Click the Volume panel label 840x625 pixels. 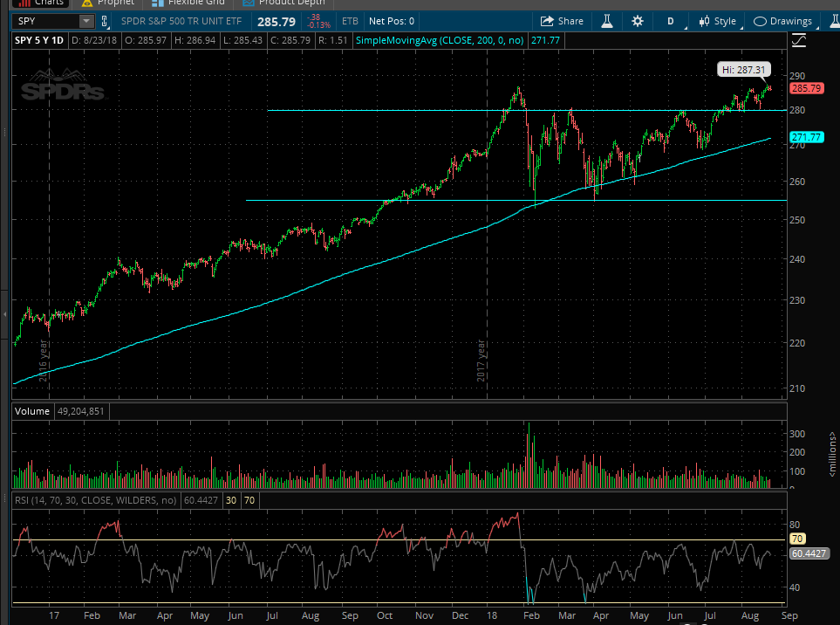pos(32,412)
